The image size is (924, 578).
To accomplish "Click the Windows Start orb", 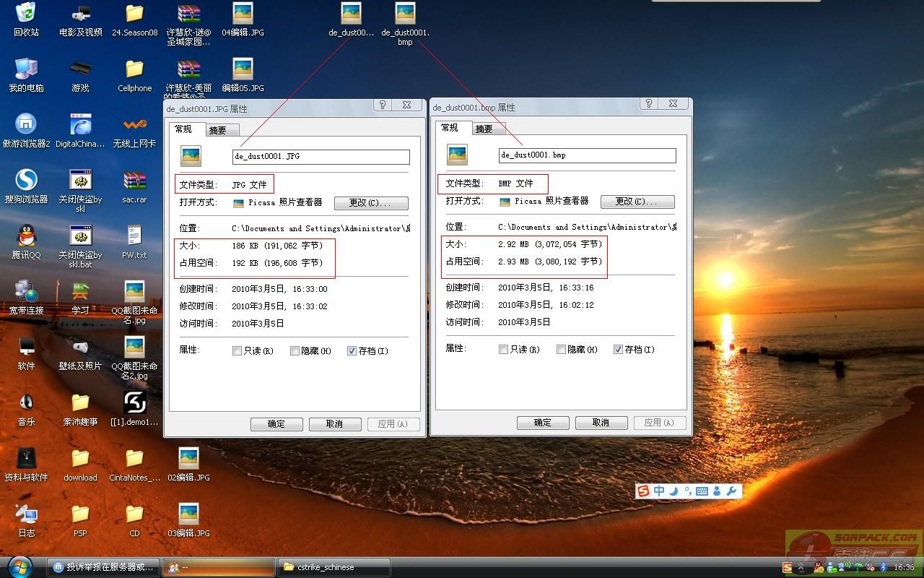I will coord(19,566).
